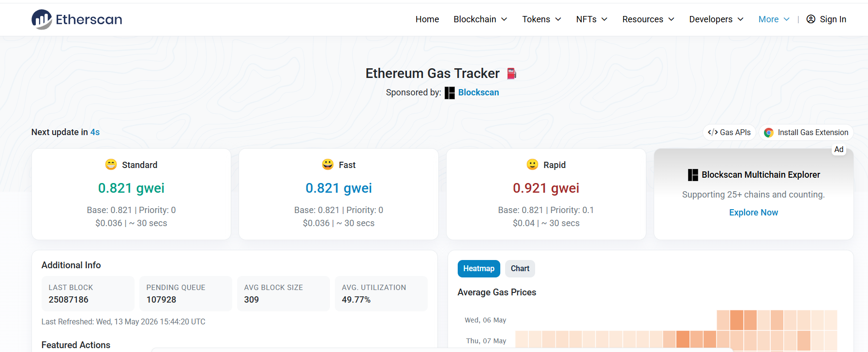This screenshot has height=352, width=868.
Task: Click Standard card Base and Priority line
Action: [131, 210]
